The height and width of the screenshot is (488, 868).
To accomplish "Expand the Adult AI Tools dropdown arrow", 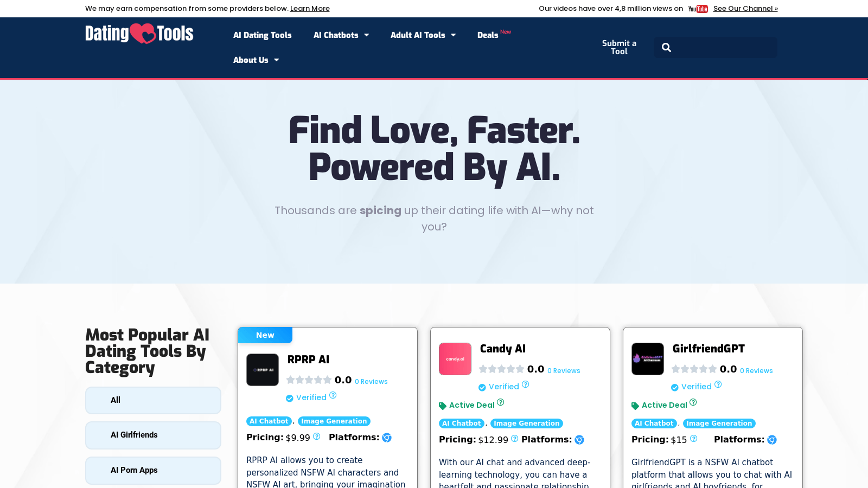I will 454,35.
